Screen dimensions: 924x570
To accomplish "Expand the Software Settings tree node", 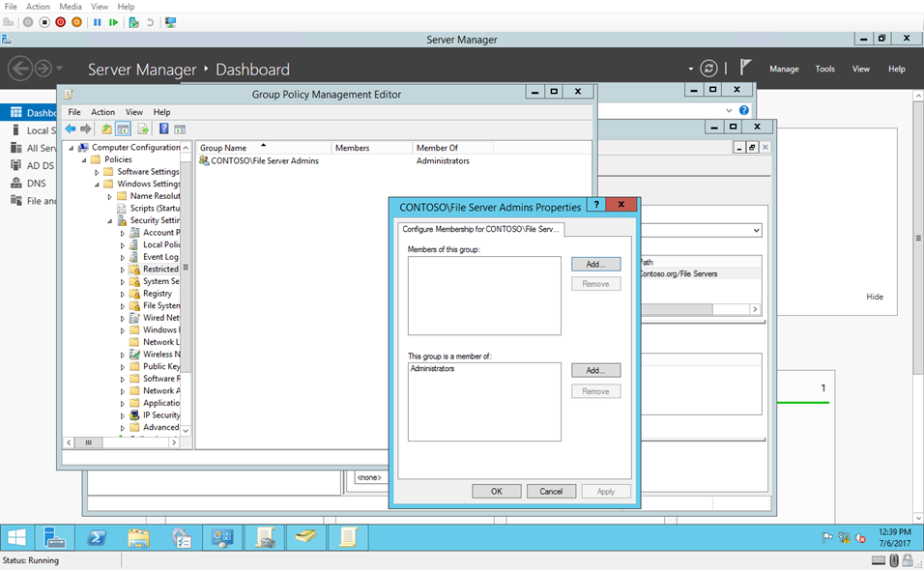I will pyautogui.click(x=97, y=173).
